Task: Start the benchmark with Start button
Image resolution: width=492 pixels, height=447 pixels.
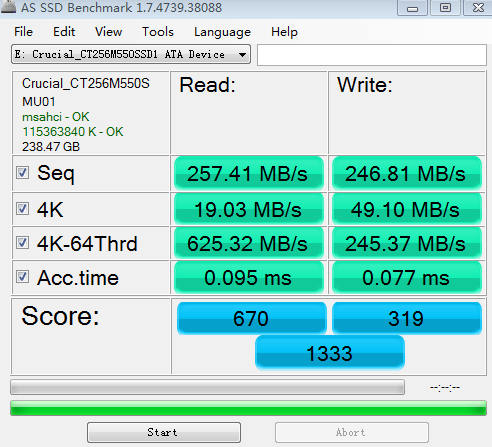Action: click(x=164, y=432)
